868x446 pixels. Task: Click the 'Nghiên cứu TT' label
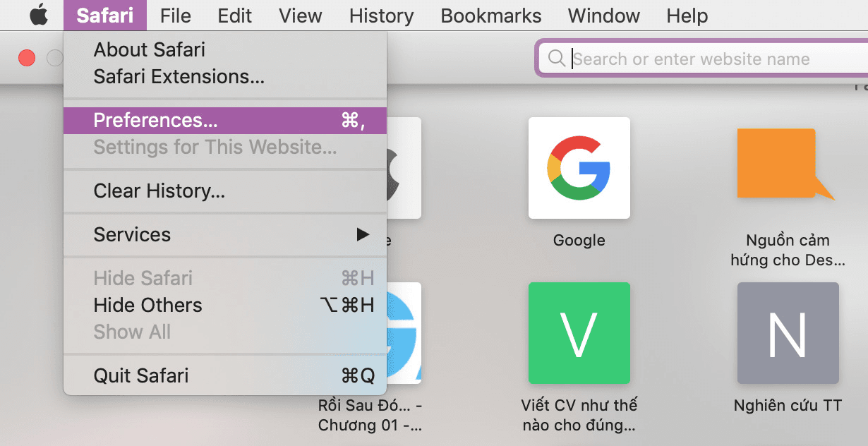coord(788,406)
